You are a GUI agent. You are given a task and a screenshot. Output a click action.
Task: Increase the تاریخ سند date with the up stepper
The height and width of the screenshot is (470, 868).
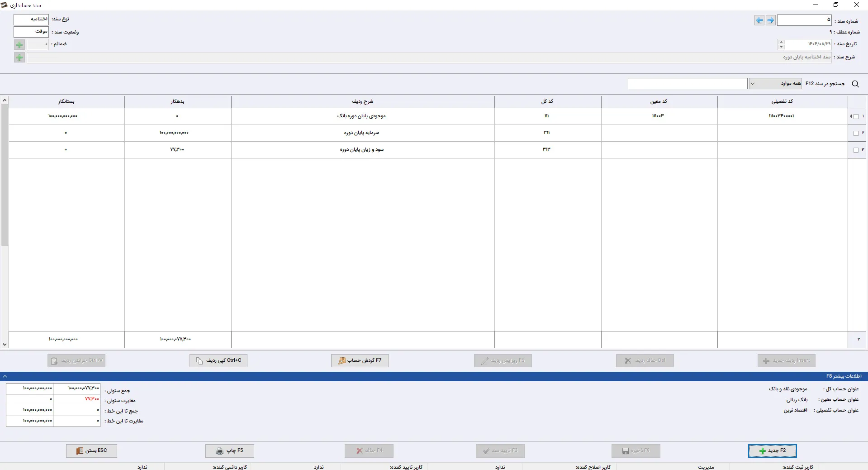coord(781,42)
